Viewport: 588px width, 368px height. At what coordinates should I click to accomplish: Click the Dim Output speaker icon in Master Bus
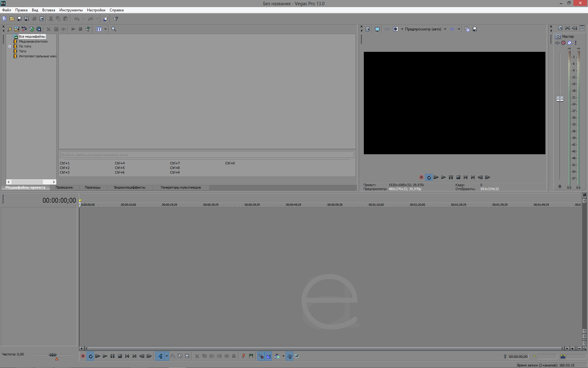pos(575,28)
